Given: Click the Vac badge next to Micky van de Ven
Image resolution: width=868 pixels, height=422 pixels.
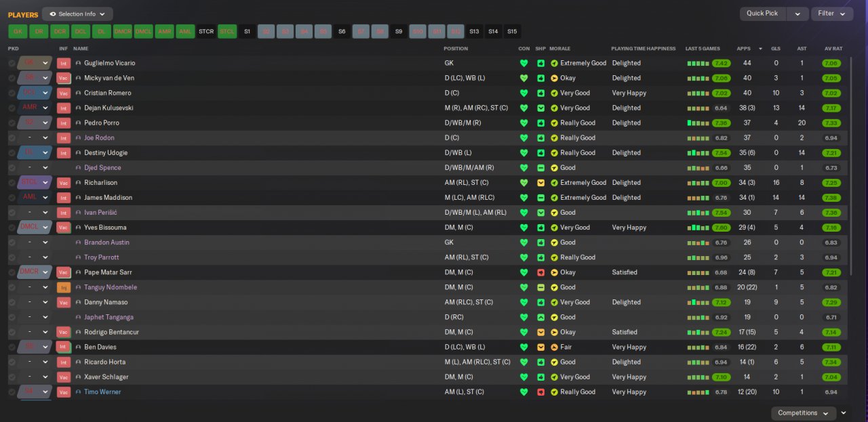Looking at the screenshot, I should point(64,78).
